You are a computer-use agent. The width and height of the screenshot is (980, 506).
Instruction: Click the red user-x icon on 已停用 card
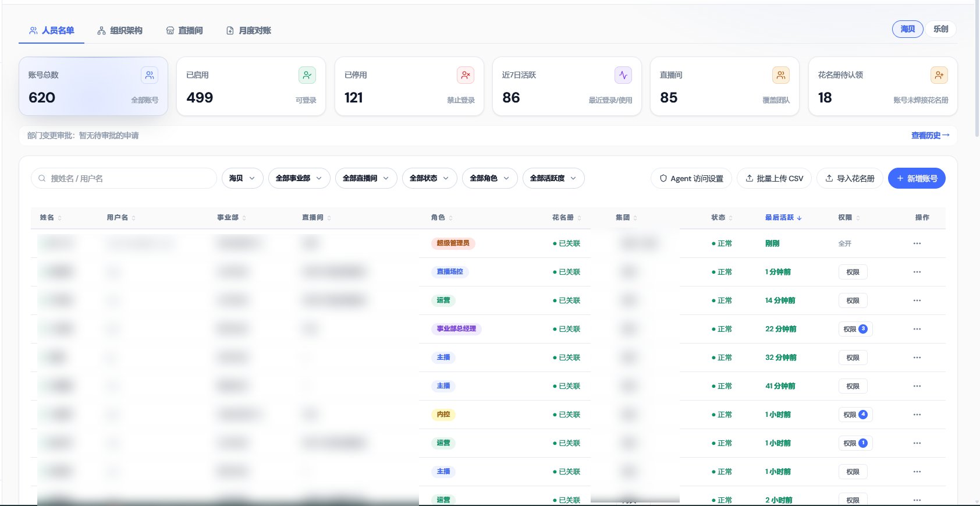tap(466, 75)
